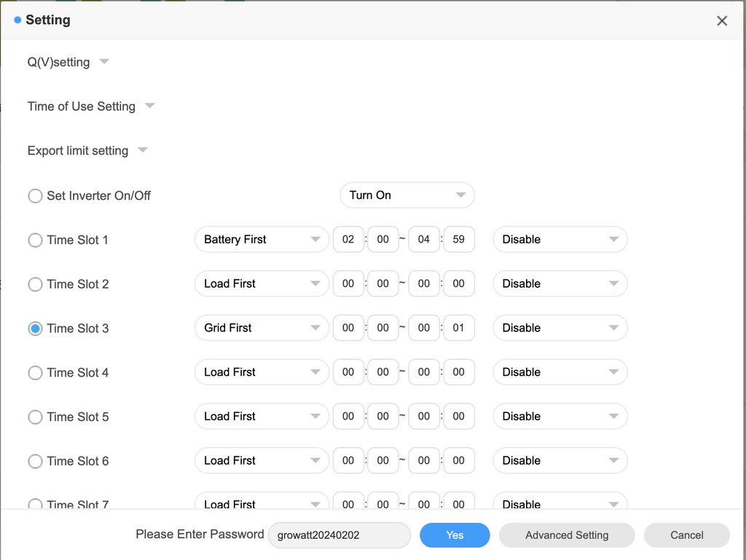Open the Grid First mode dropdown
This screenshot has height=560, width=746.
[261, 328]
